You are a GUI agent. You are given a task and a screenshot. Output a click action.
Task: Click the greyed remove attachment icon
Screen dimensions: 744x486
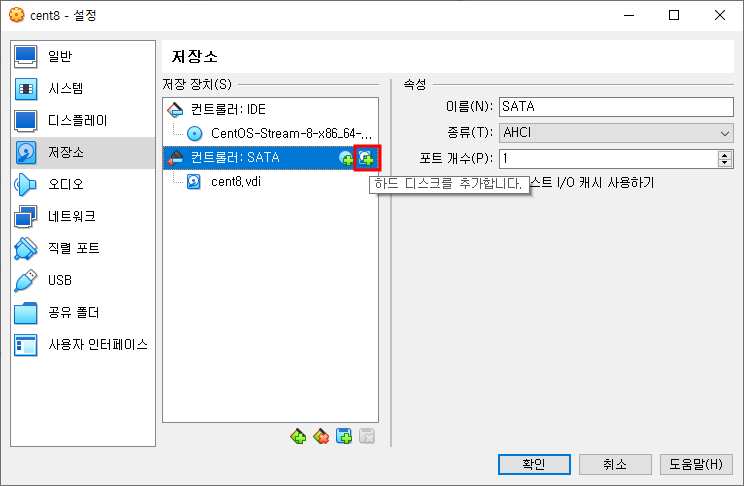coord(367,436)
